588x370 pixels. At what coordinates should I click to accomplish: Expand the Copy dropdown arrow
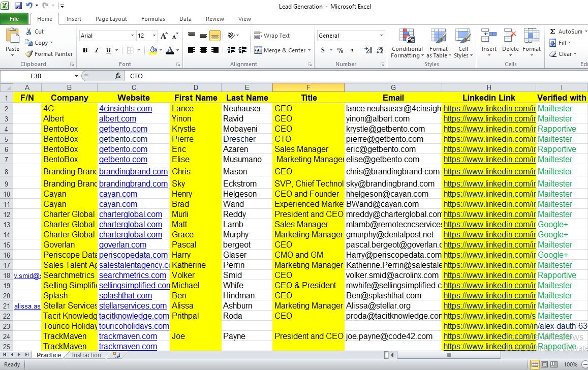[51, 43]
